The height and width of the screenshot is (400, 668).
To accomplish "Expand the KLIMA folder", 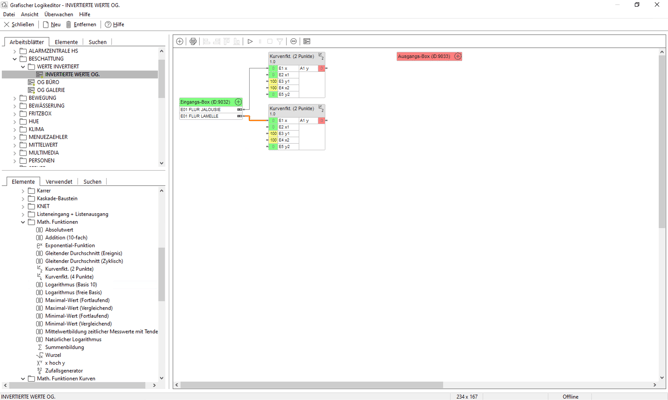I will pos(14,129).
